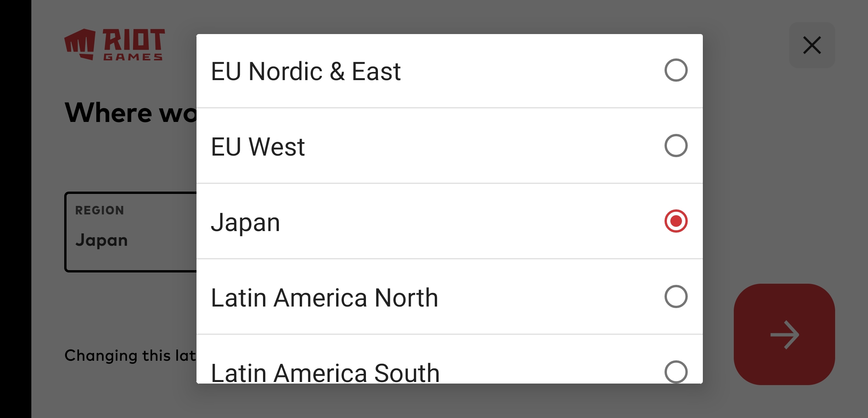The width and height of the screenshot is (868, 418).
Task: Pick the Japan list entry text
Action: click(245, 223)
